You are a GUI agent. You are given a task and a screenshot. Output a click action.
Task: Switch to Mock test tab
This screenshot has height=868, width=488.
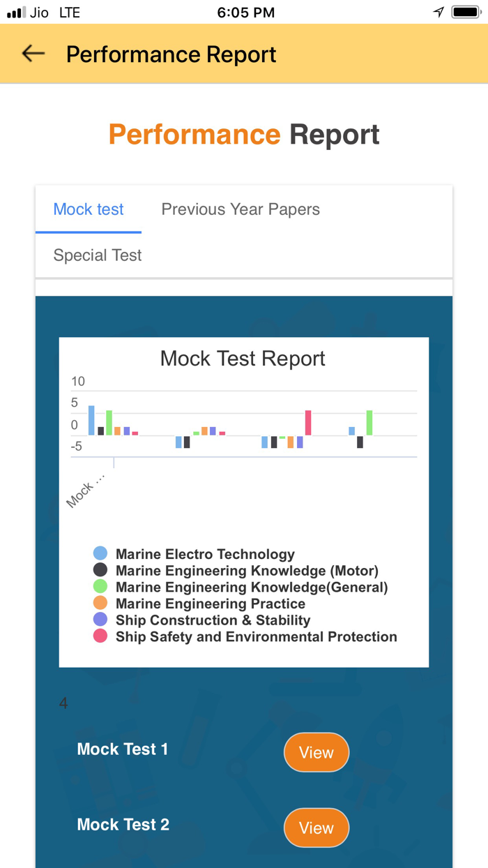[89, 209]
